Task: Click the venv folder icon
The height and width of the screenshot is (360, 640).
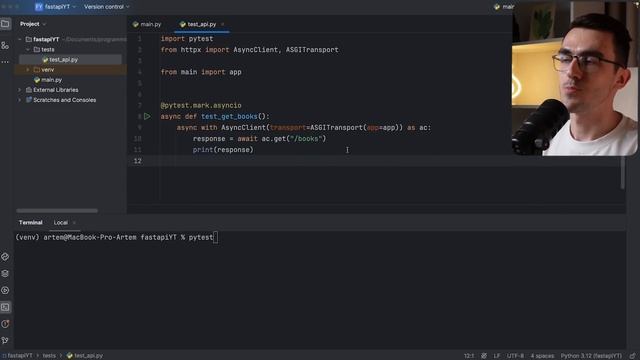Action: (37, 70)
